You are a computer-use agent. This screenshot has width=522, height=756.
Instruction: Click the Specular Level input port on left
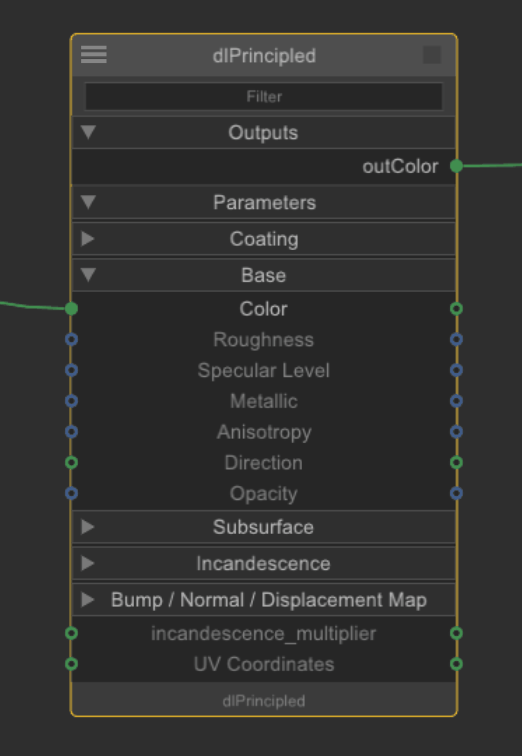(x=71, y=370)
